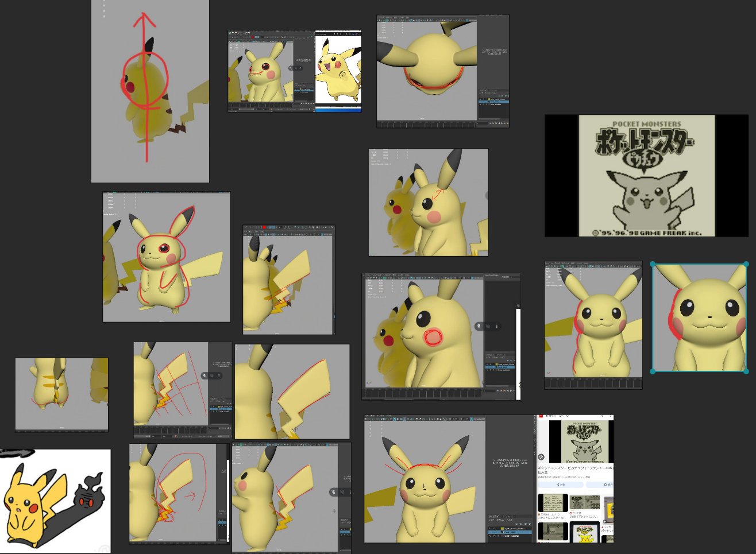Click the top-left handle of the selected image
The height and width of the screenshot is (554, 756).
click(x=653, y=264)
